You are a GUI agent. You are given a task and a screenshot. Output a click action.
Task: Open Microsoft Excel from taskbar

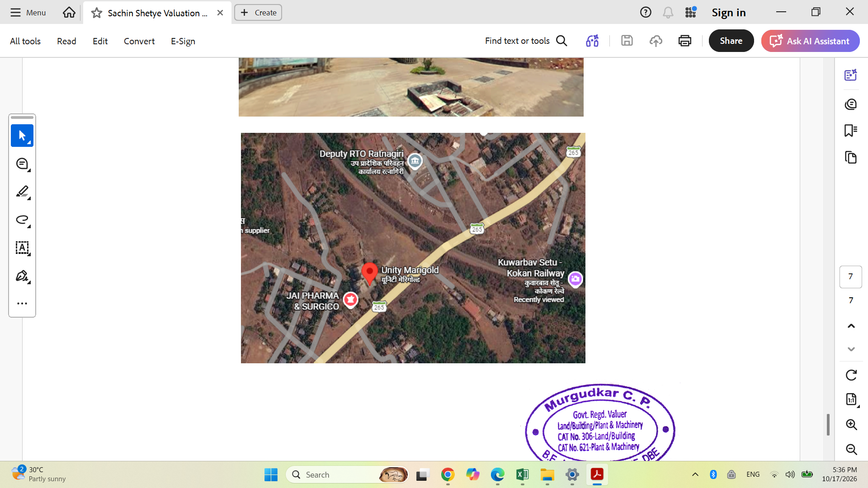(x=522, y=474)
